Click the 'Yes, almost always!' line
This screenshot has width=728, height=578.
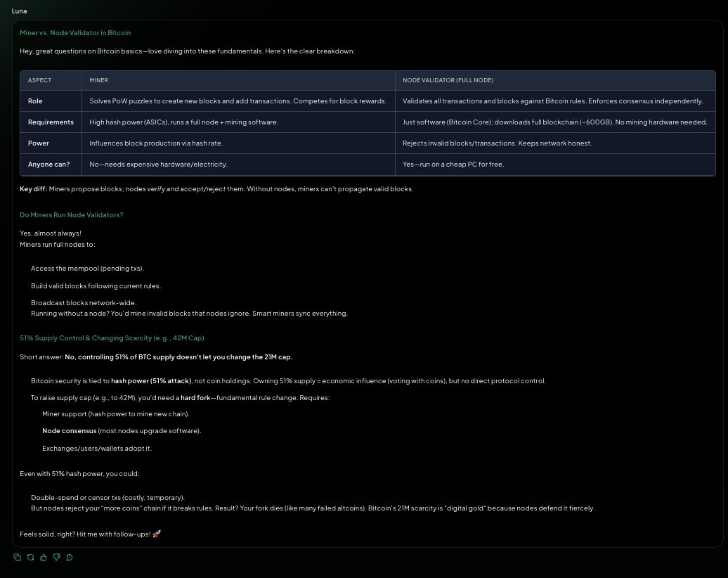tap(51, 233)
